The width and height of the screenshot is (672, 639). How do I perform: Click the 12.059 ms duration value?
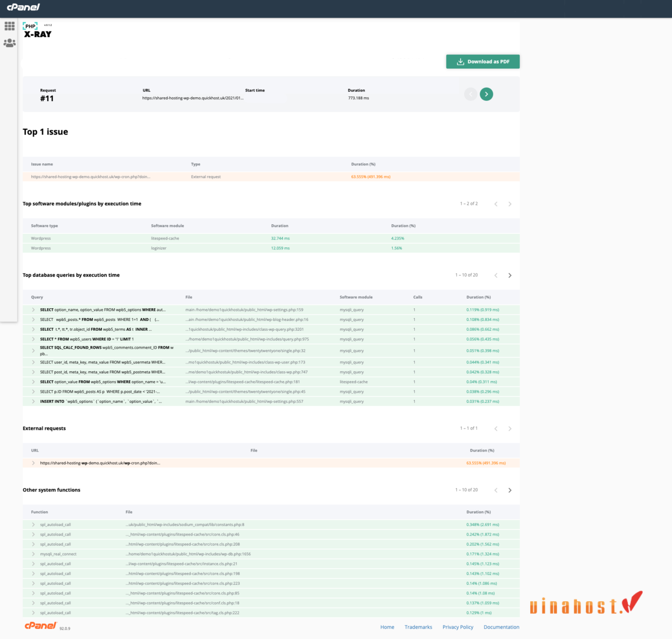(x=280, y=248)
